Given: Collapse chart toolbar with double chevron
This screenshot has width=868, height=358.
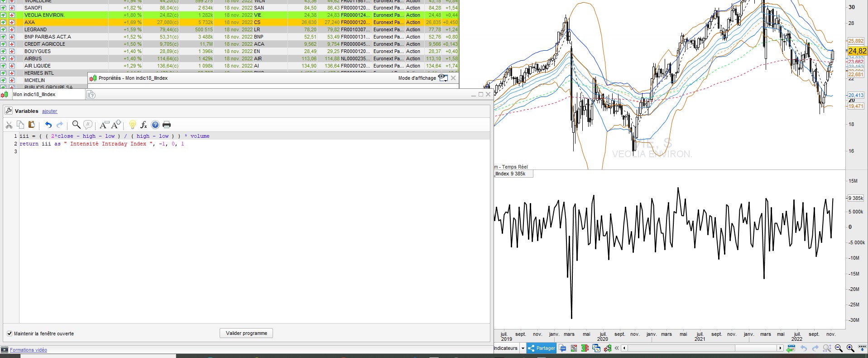Looking at the screenshot, I should [x=617, y=348].
